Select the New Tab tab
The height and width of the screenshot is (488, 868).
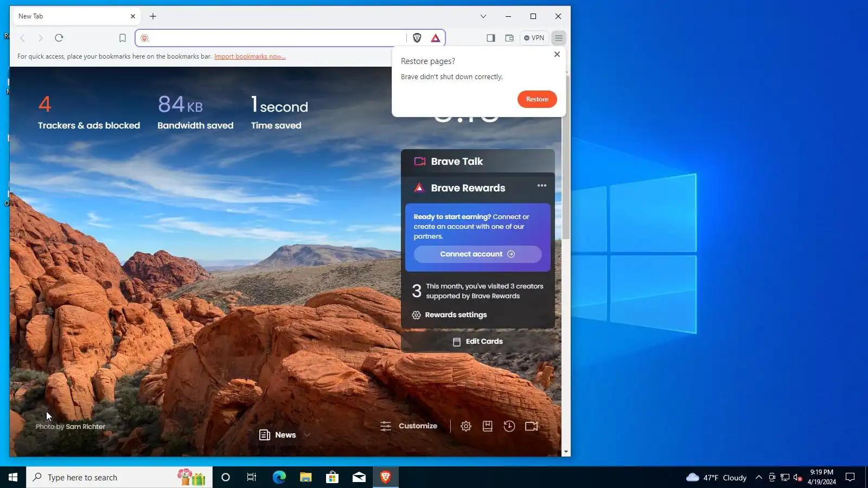point(75,16)
